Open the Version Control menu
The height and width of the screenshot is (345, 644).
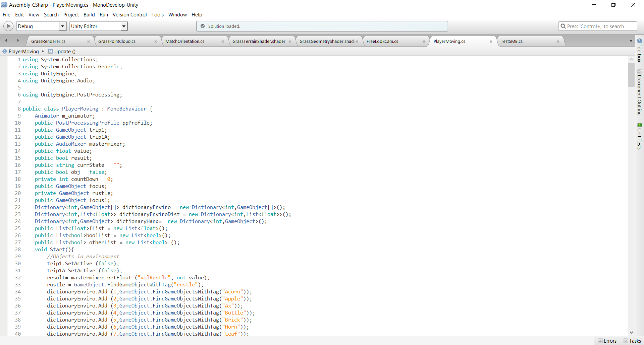(130, 15)
